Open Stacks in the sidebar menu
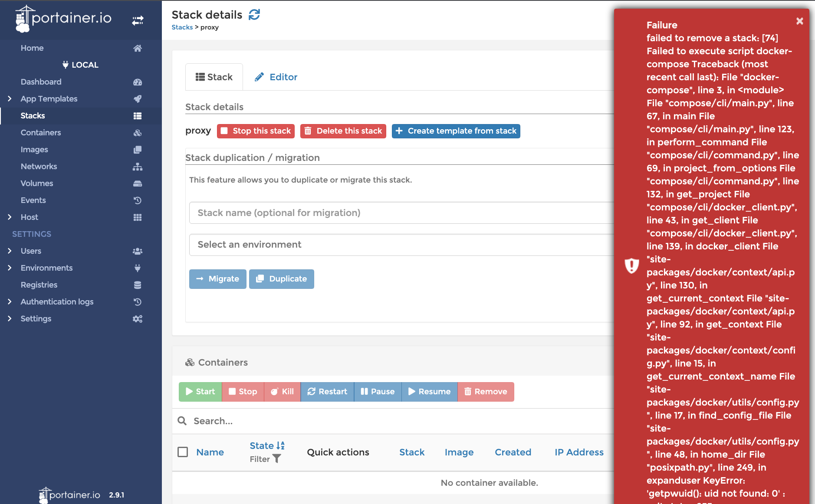The height and width of the screenshot is (504, 815). [81, 116]
